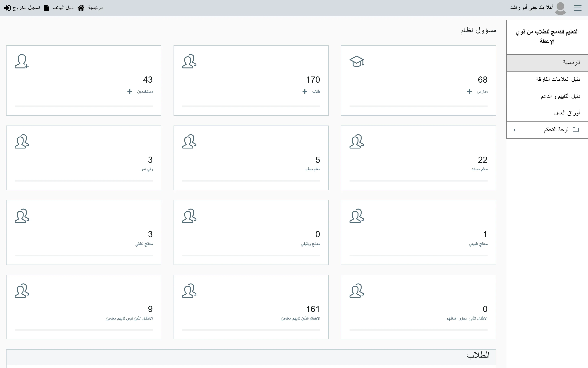
Task: Click the progress bar on the schools card
Action: (x=418, y=106)
